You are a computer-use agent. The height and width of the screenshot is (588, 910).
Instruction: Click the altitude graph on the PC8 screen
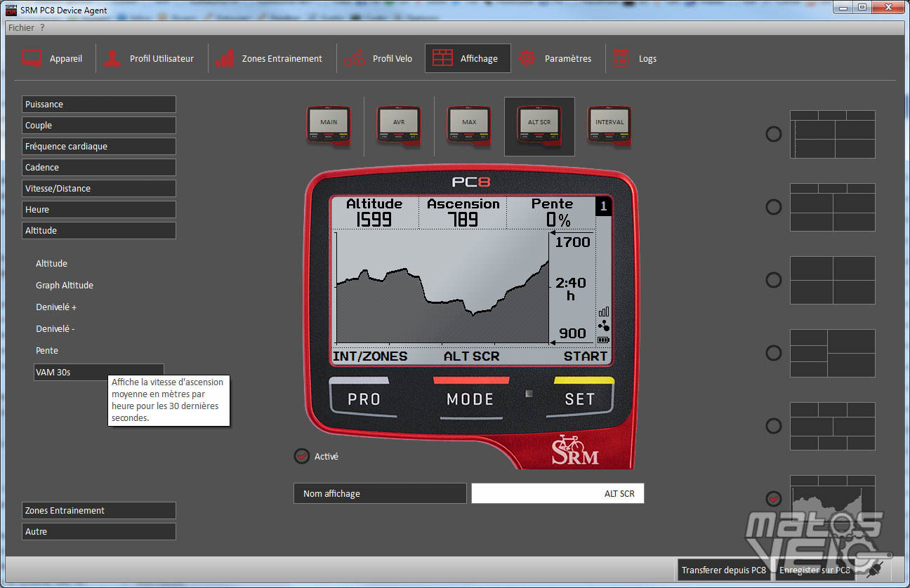pos(442,288)
